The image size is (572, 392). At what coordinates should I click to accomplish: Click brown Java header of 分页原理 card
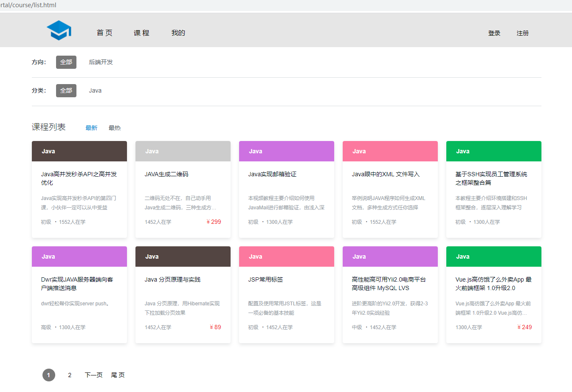coord(183,257)
